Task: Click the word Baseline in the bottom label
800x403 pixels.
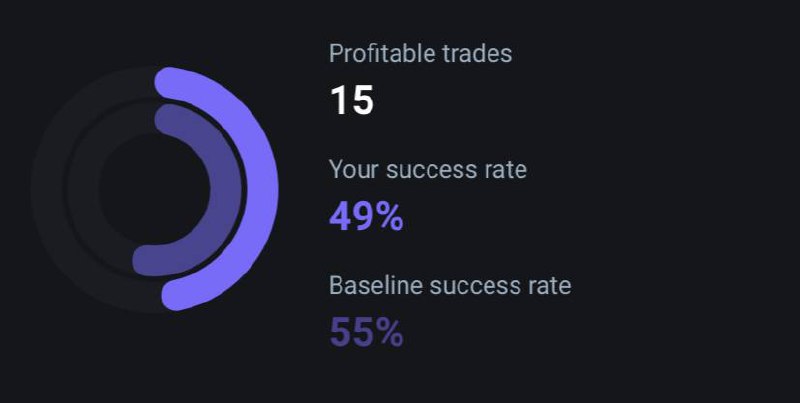Action: point(377,285)
